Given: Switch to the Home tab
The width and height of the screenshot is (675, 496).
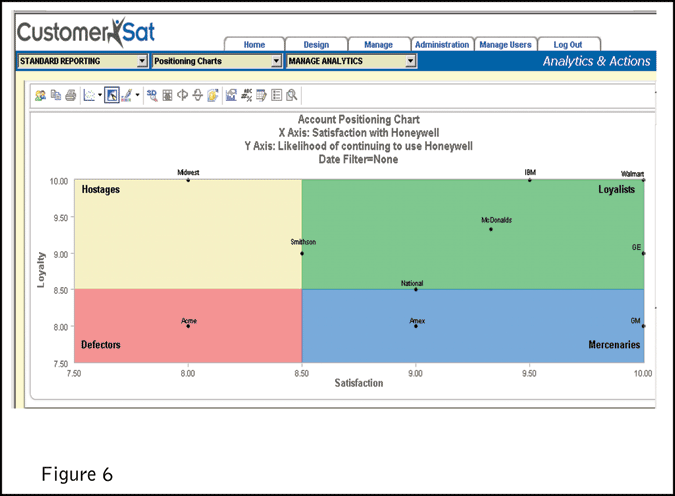Looking at the screenshot, I should click(x=254, y=45).
